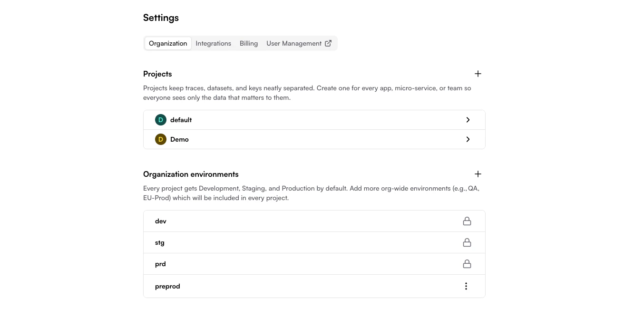Click the lock icon for prd environment
644x327 pixels.
(x=467, y=264)
